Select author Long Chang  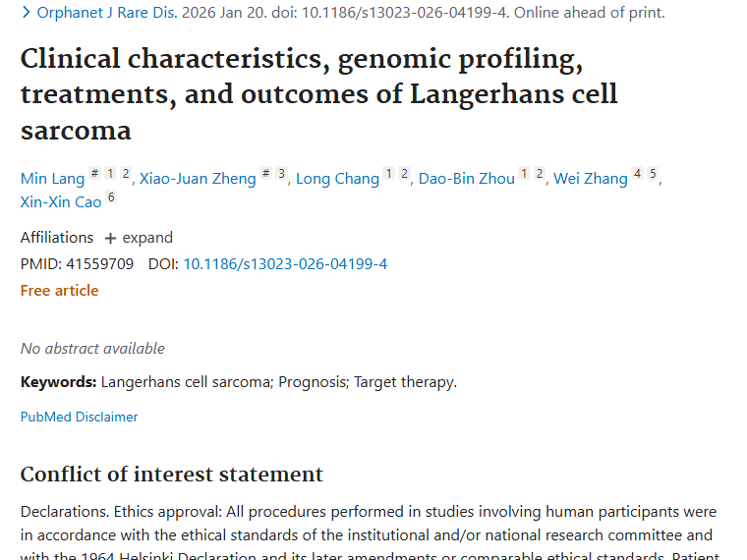(x=337, y=179)
